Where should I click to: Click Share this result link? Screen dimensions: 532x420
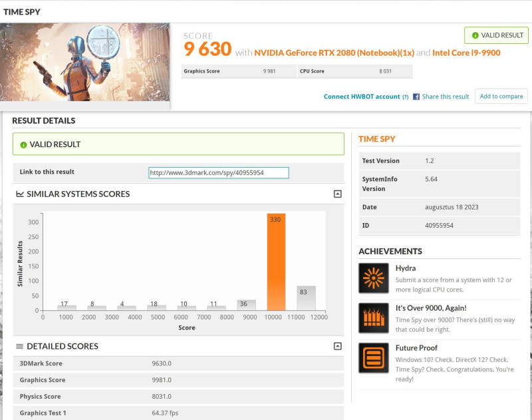click(x=446, y=97)
